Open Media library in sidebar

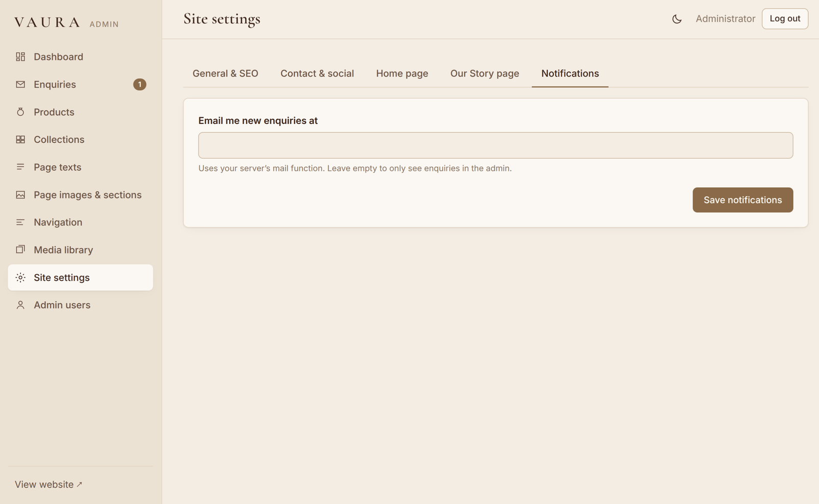(x=80, y=250)
